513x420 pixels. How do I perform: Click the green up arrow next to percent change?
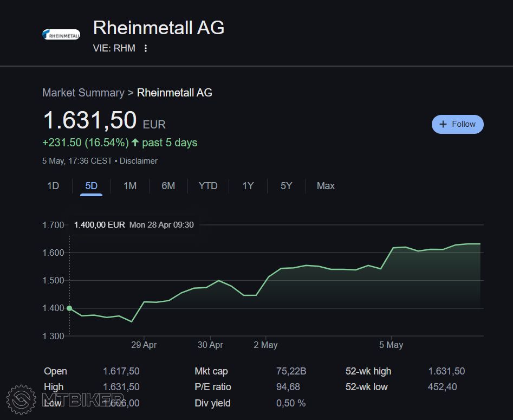pos(135,143)
